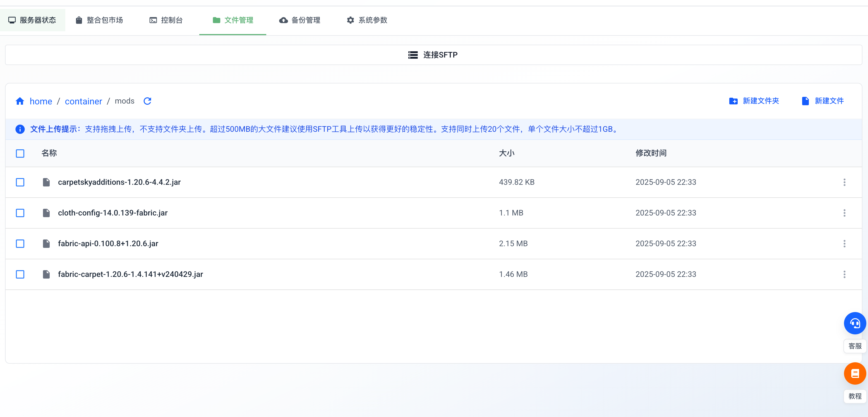Screen dimensions: 868x417
Task: Click the 连接SFTP button
Action: [433, 55]
